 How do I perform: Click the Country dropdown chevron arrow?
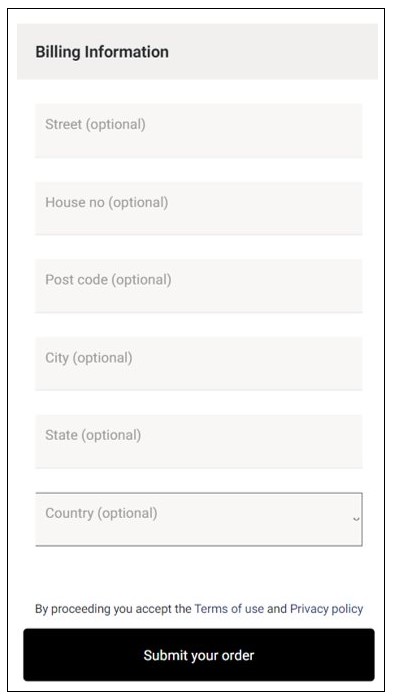click(356, 519)
